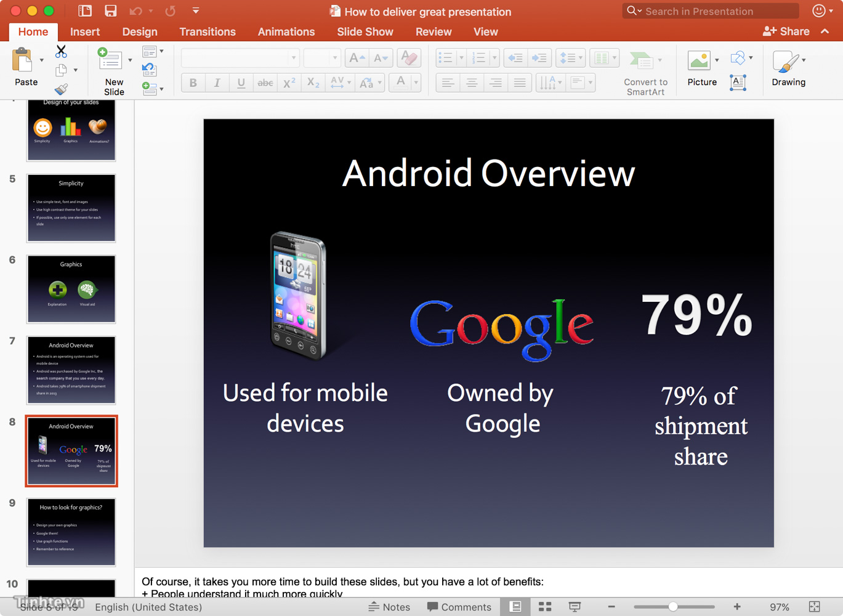Open line spacing dropdown

click(570, 59)
